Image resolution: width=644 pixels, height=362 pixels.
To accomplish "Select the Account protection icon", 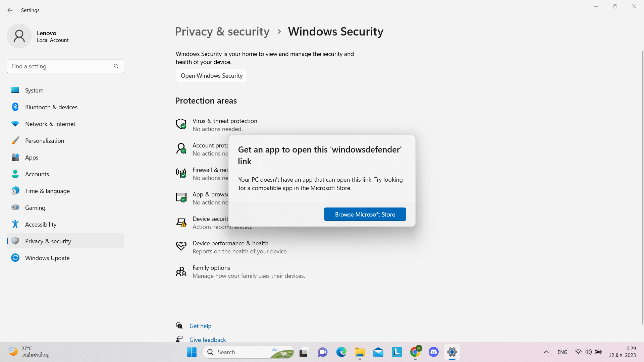I will coord(181,148).
